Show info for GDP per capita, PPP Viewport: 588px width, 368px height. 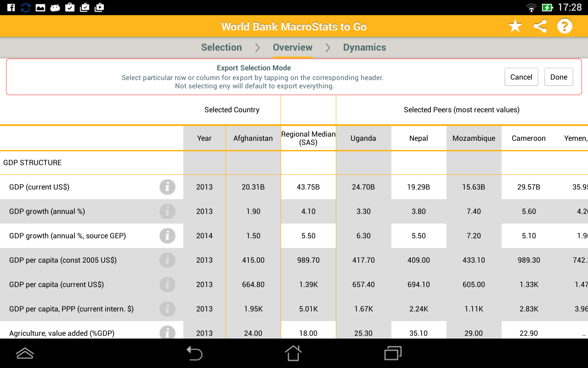pyautogui.click(x=168, y=309)
